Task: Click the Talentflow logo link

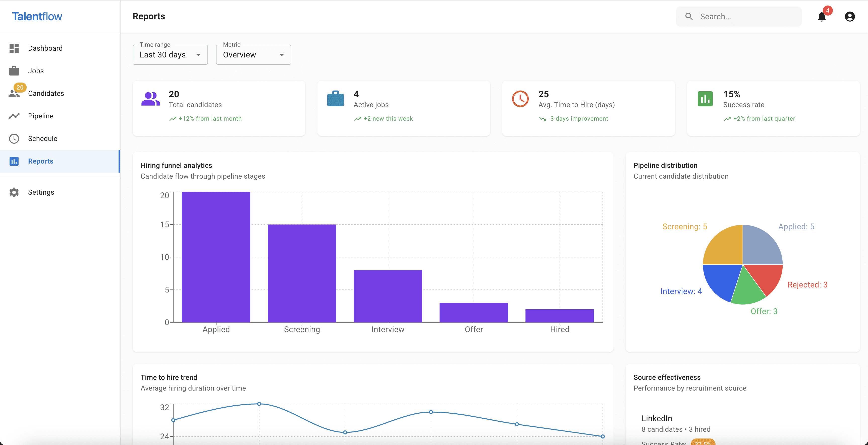Action: pyautogui.click(x=37, y=16)
